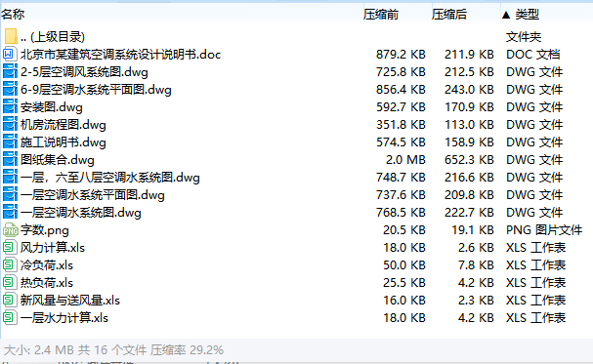The height and width of the screenshot is (364, 593).
Task: Select file 一层空调水系统图.dwg
Action: point(80,212)
